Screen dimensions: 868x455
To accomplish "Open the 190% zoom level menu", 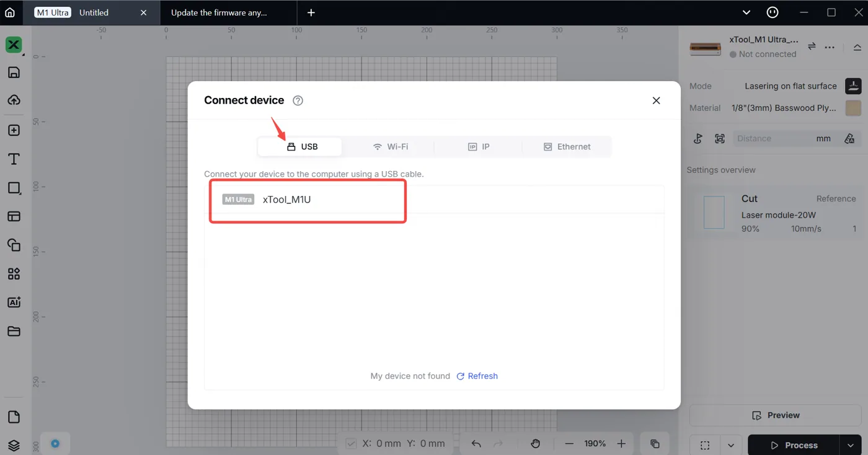I will coord(595,444).
